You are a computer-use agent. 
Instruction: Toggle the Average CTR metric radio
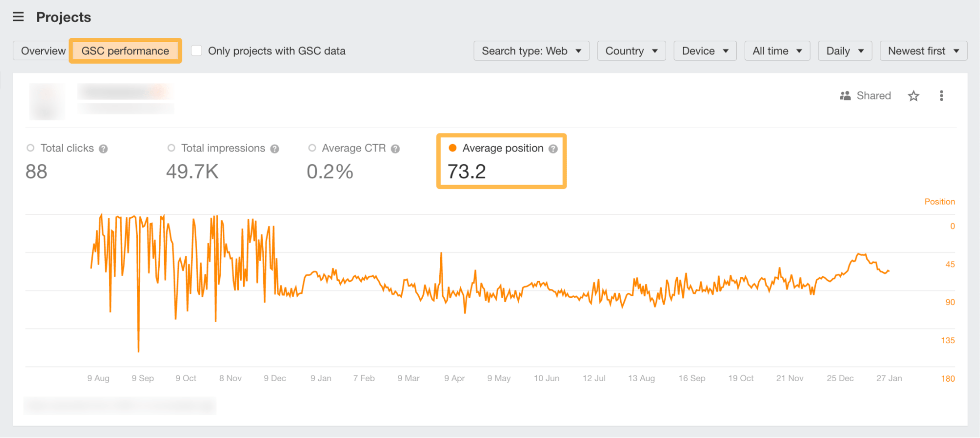tap(312, 148)
